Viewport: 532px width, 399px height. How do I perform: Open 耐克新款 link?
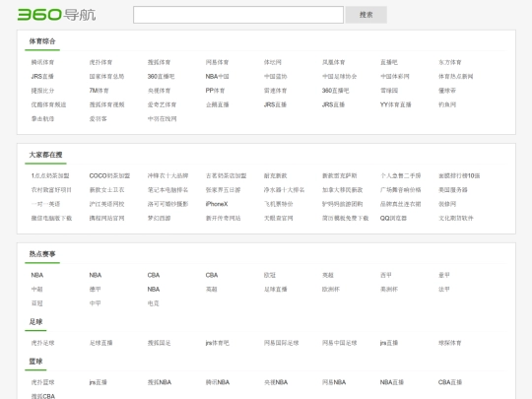click(276, 175)
